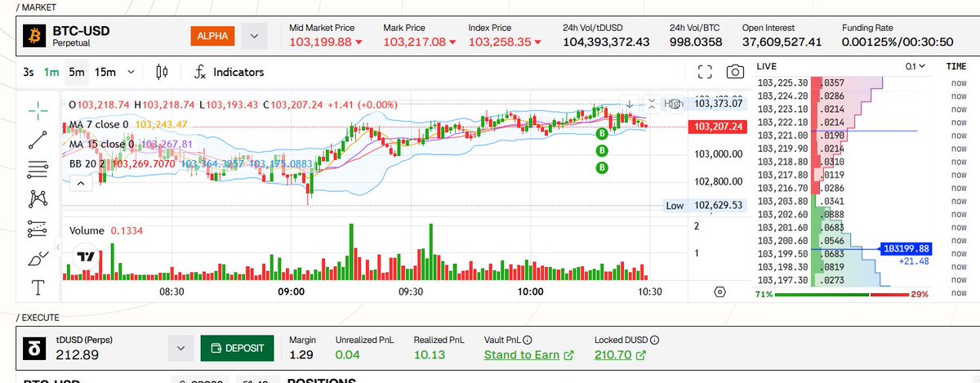Image resolution: width=980 pixels, height=383 pixels.
Task: Open the forecasting and measurement tools
Action: (x=38, y=229)
